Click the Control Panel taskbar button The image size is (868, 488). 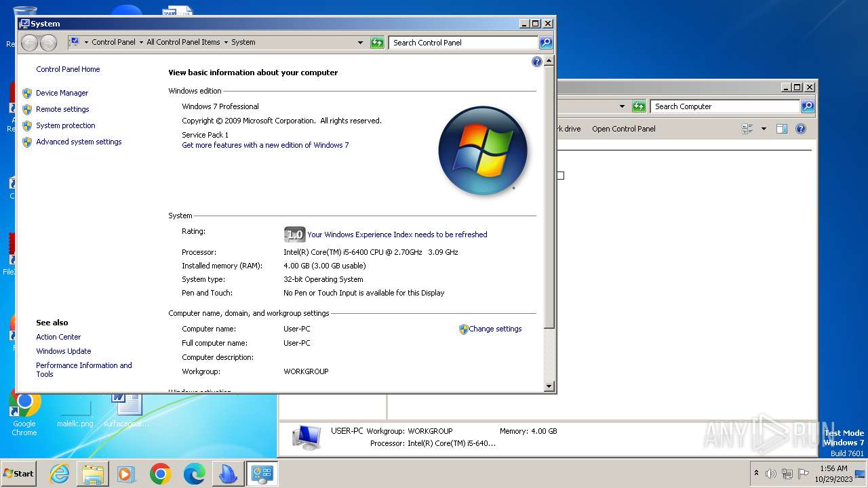(x=262, y=474)
